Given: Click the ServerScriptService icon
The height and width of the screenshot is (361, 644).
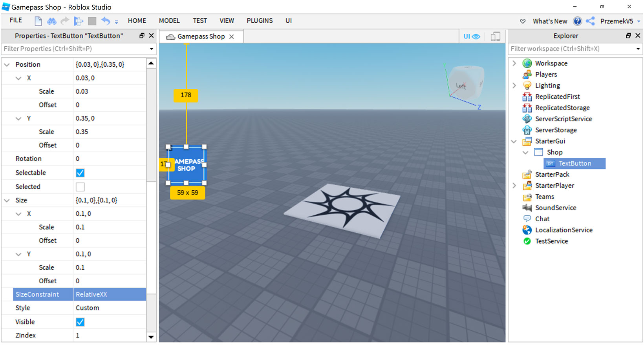Looking at the screenshot, I should coord(527,119).
